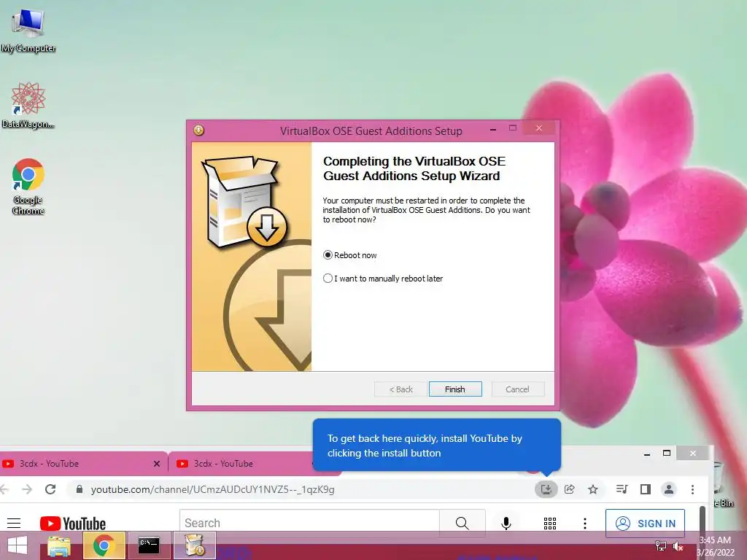Open Chrome side panel icon
The width and height of the screenshot is (747, 560).
click(x=646, y=489)
